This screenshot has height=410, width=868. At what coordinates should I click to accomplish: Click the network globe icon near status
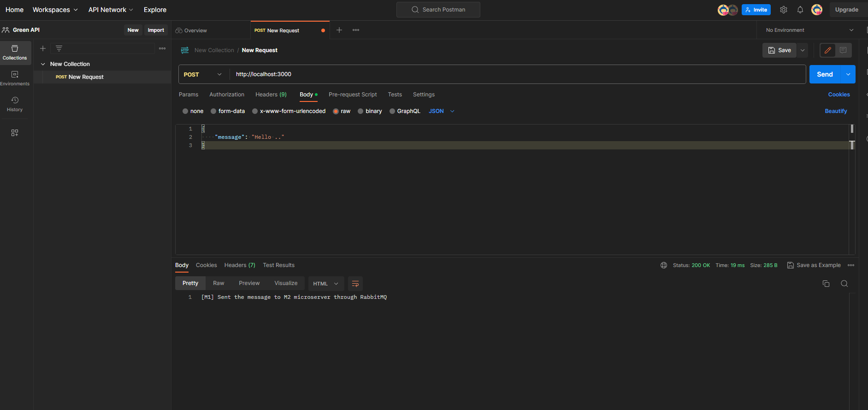(664, 265)
